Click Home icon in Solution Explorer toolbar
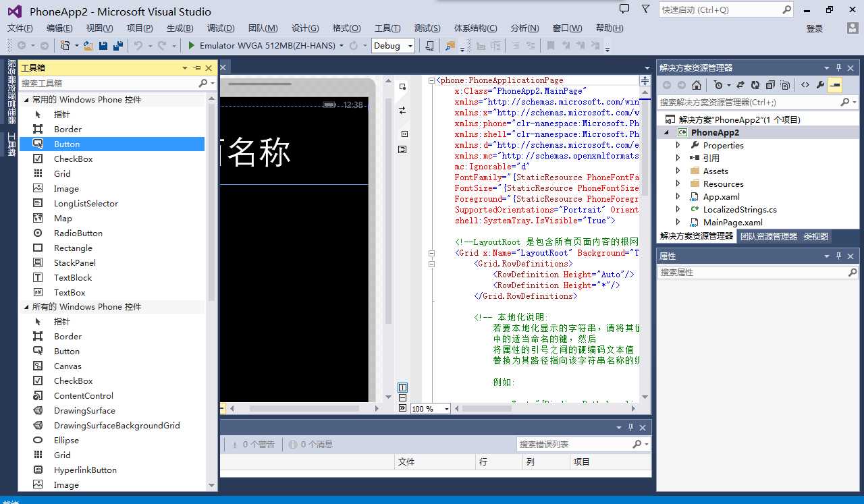 coord(697,85)
